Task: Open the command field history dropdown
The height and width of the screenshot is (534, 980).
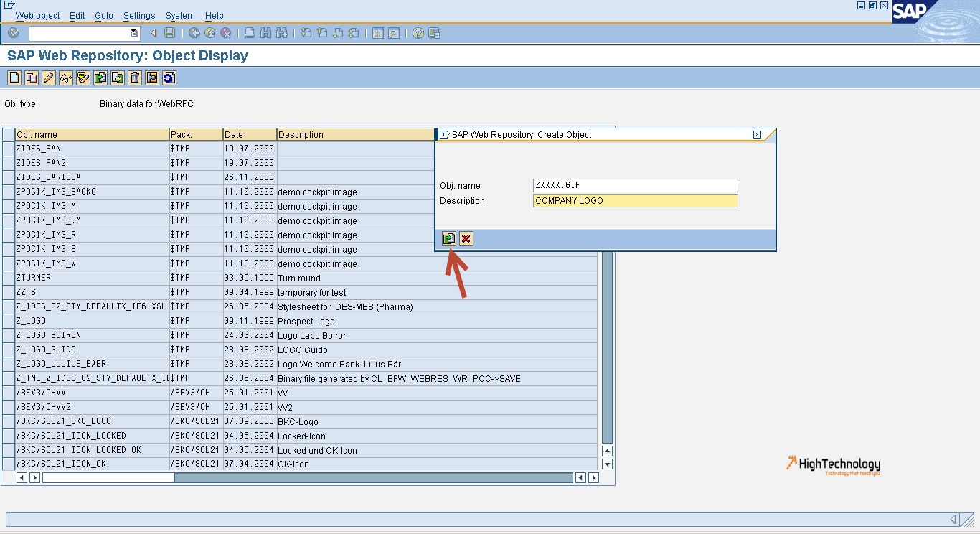Action: point(134,33)
